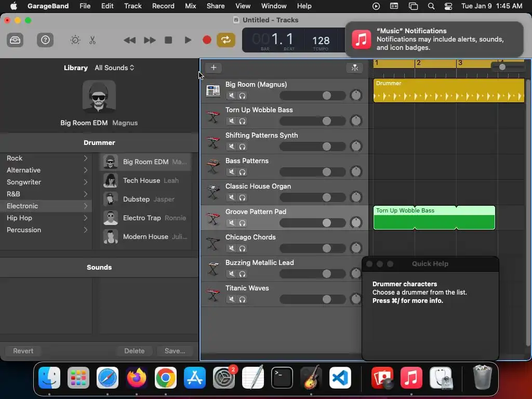Open the Track menu
This screenshot has width=532, height=399.
132,6
